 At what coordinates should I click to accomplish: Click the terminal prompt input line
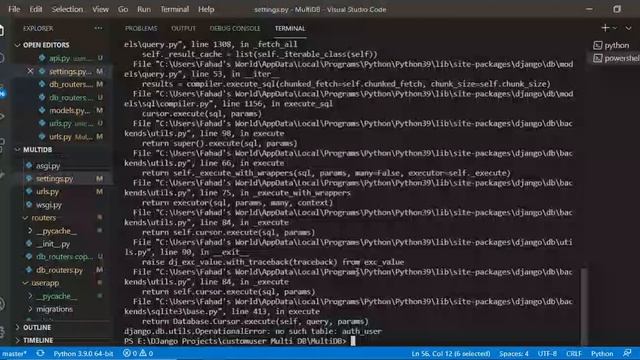point(240,341)
